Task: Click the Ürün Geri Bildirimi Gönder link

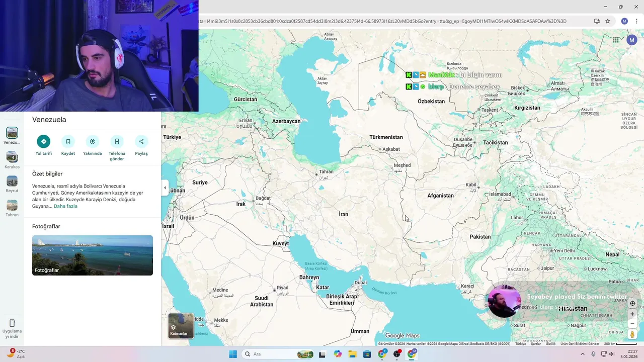Action: point(580,344)
